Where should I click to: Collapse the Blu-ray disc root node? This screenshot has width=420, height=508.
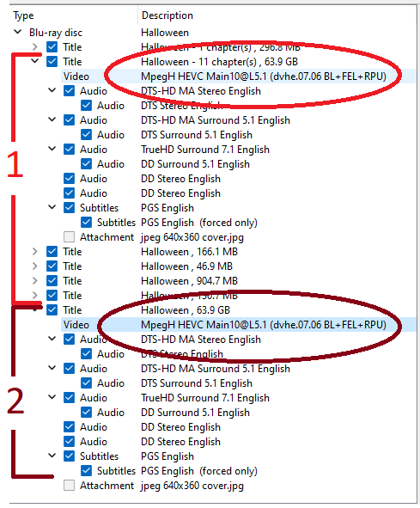(x=18, y=32)
